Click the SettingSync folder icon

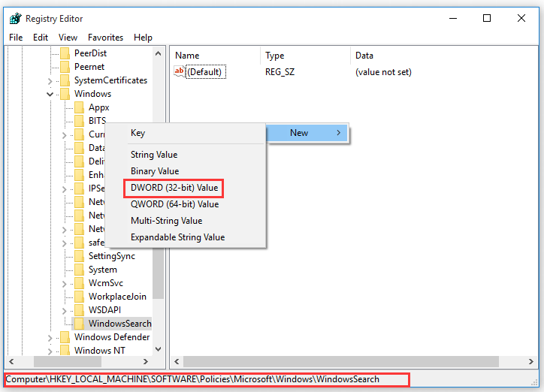(x=79, y=256)
